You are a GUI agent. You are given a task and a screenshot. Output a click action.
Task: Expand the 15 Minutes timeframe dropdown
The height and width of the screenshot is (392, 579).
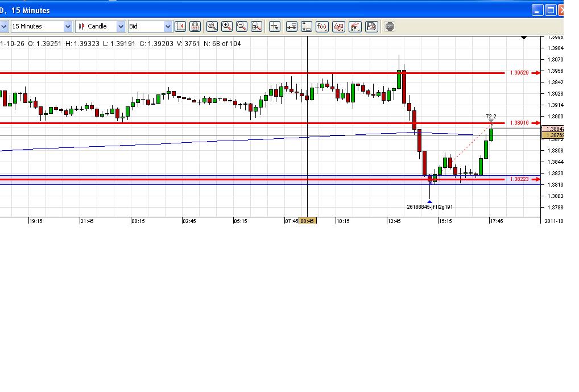pos(68,26)
